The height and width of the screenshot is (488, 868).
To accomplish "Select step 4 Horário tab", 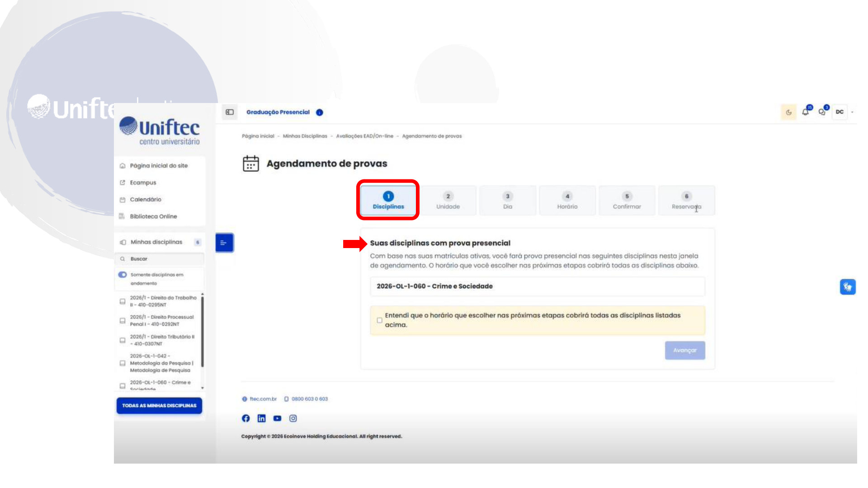I will click(567, 200).
